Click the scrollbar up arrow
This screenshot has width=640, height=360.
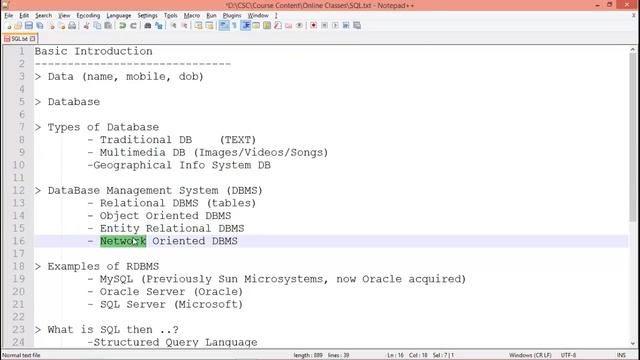tap(633, 49)
